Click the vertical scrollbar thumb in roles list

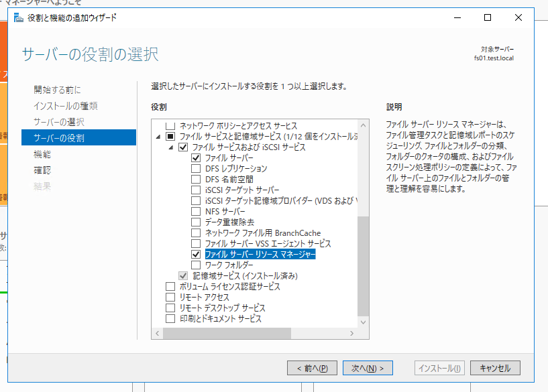click(363, 266)
